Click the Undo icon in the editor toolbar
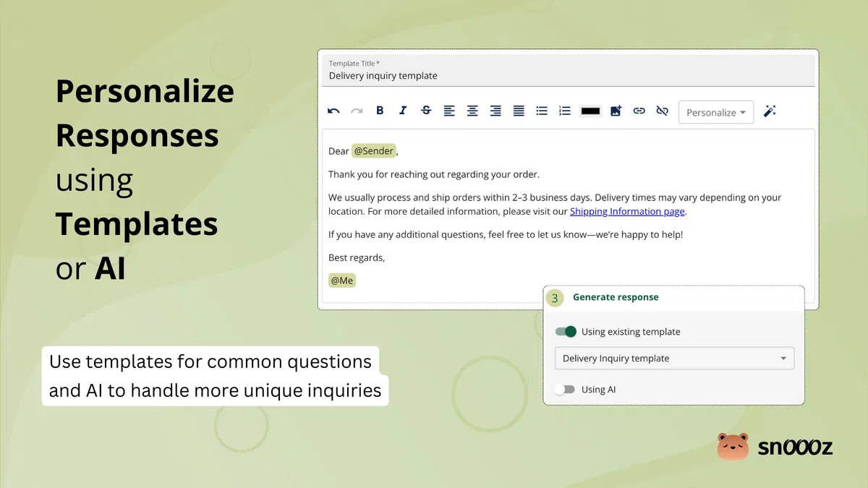Viewport: 868px width, 488px height. 333,111
